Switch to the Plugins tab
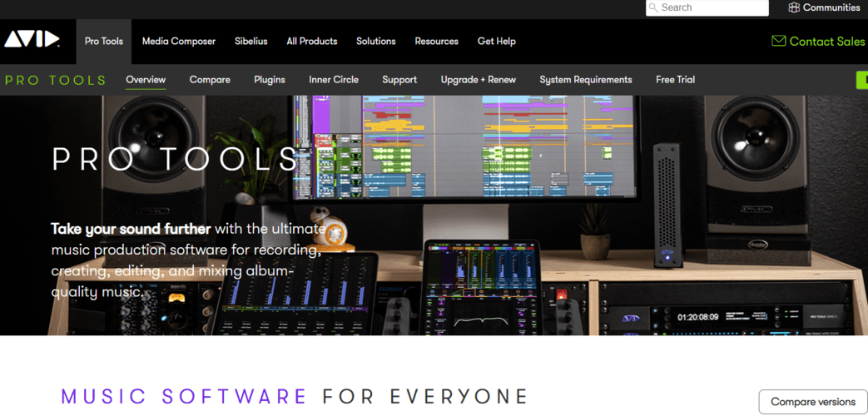This screenshot has width=868, height=416. click(270, 80)
